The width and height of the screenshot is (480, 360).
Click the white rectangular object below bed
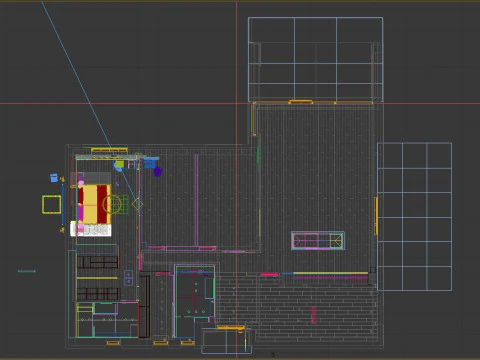pos(91,229)
